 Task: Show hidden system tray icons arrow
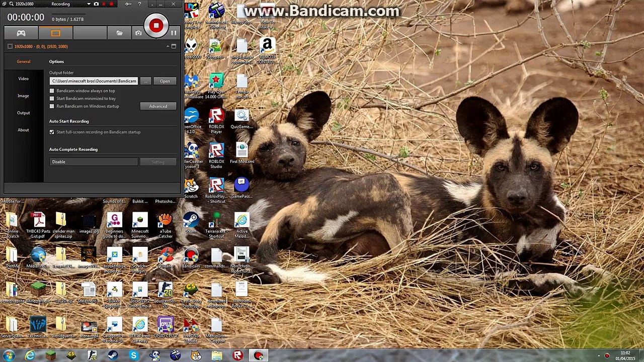[599, 356]
